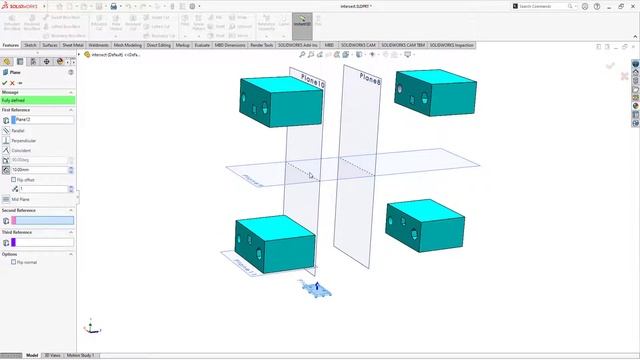The height and width of the screenshot is (360, 640).
Task: Enable the Flip normal checkbox
Action: [13, 262]
